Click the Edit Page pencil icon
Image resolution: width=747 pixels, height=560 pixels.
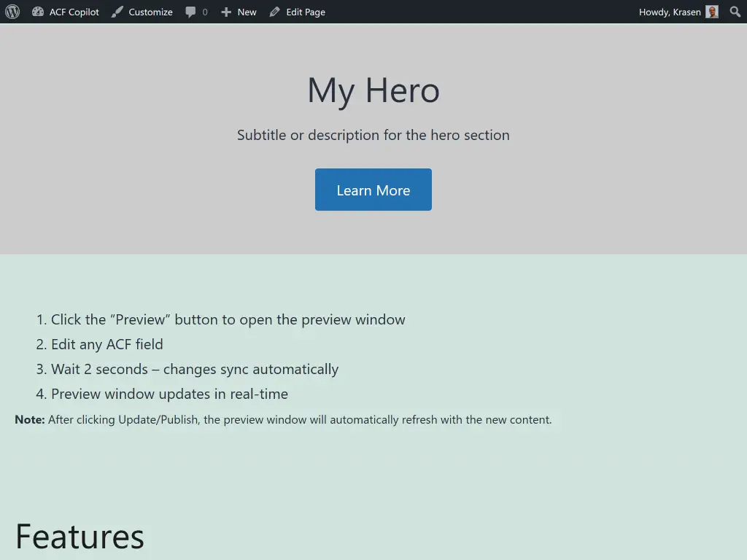coord(274,12)
